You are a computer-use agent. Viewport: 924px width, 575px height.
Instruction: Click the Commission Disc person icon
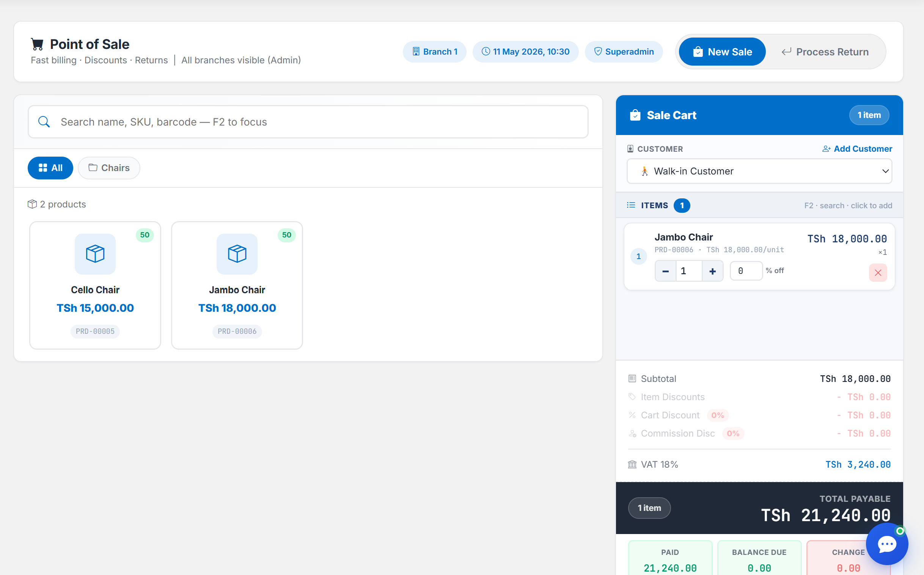tap(632, 433)
